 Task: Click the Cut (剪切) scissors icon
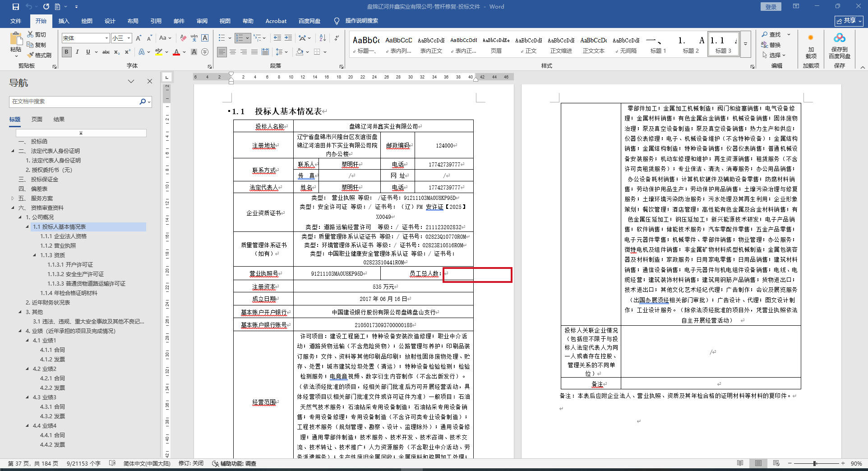point(31,34)
